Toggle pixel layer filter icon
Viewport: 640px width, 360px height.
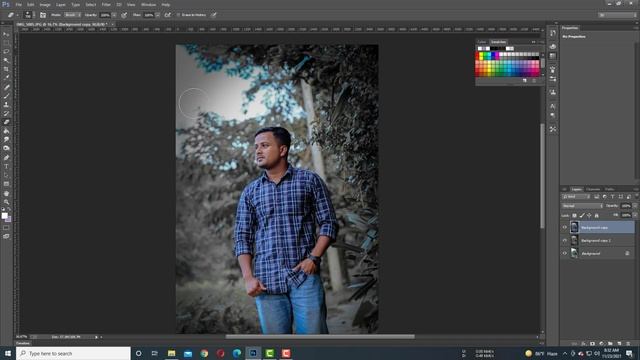pos(596,197)
